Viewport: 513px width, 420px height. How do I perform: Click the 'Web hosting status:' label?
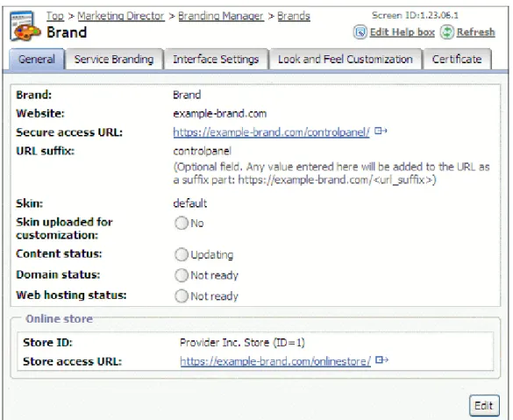[71, 295]
